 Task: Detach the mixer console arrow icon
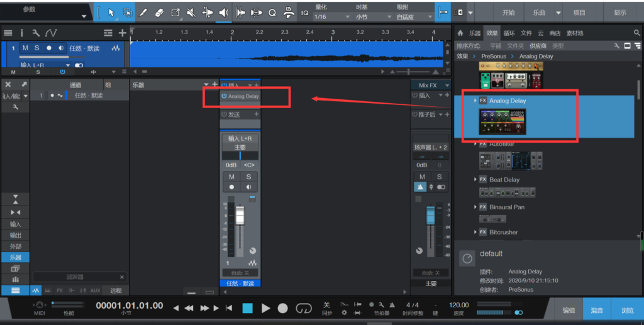[x=25, y=84]
